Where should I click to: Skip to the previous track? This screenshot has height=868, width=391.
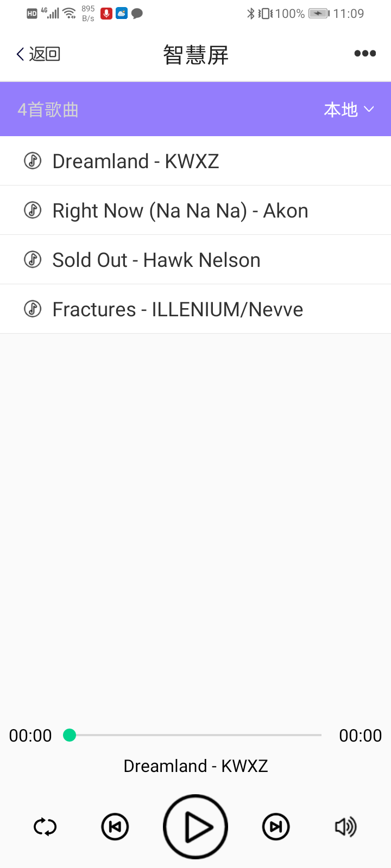tap(115, 827)
